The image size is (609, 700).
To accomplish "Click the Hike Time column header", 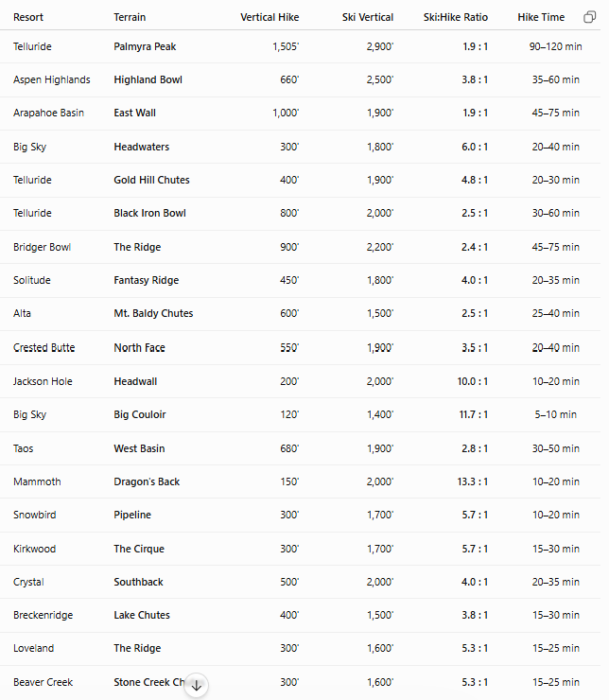I will [x=541, y=17].
